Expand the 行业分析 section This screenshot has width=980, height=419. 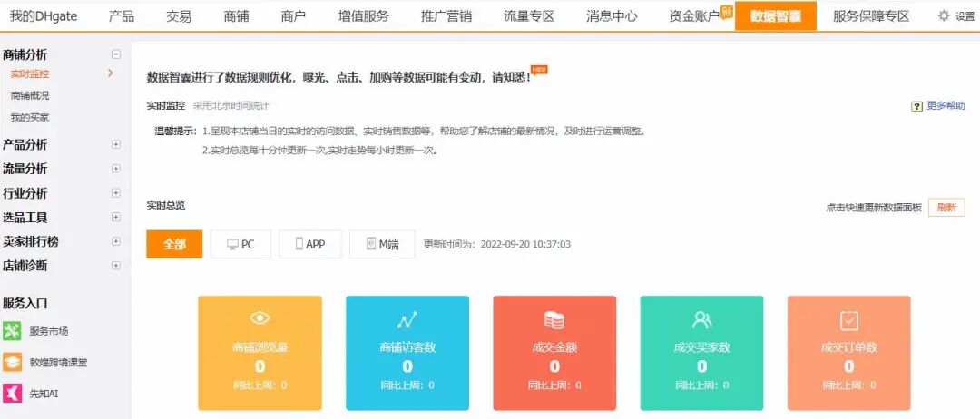tap(115, 193)
